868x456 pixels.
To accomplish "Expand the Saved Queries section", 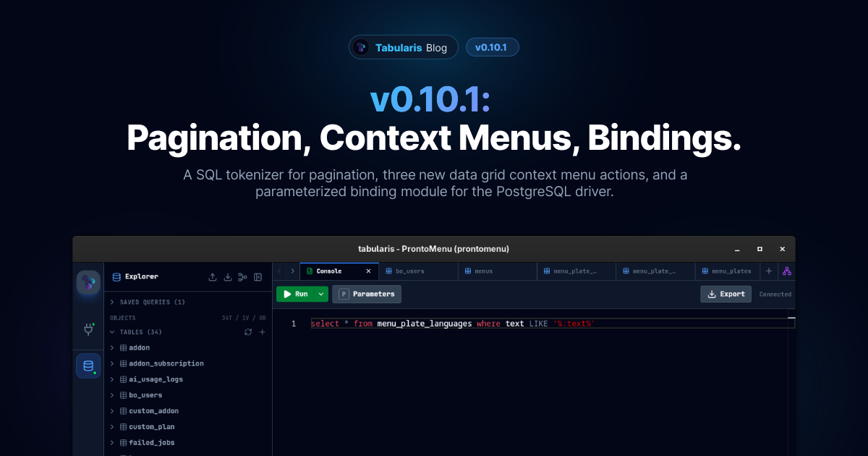I will click(x=112, y=302).
